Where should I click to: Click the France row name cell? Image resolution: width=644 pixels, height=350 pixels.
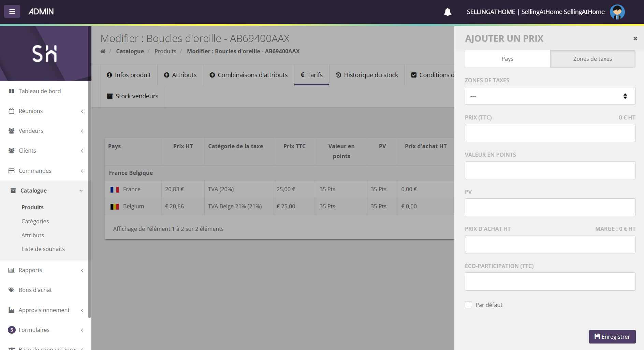tap(133, 190)
